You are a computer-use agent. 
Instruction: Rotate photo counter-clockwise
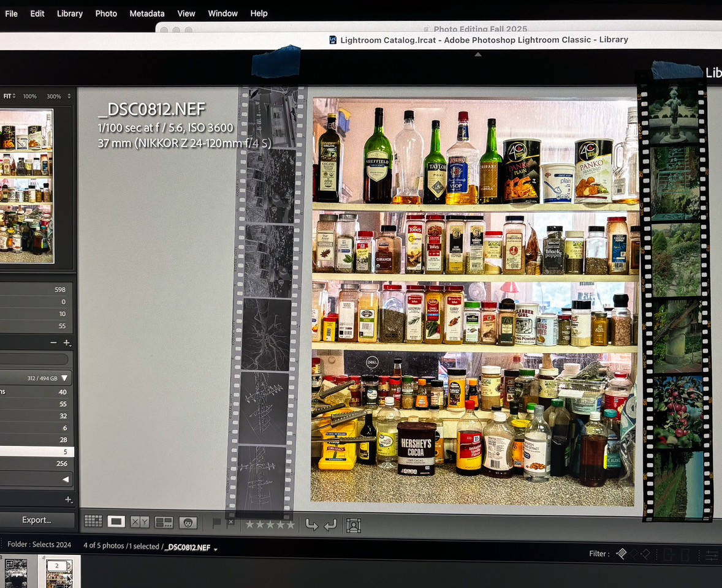(312, 524)
